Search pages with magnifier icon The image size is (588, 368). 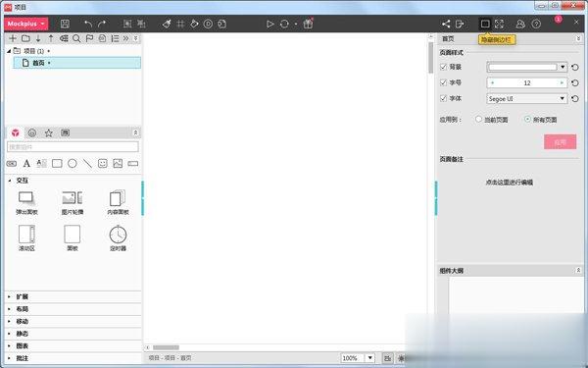(76, 38)
